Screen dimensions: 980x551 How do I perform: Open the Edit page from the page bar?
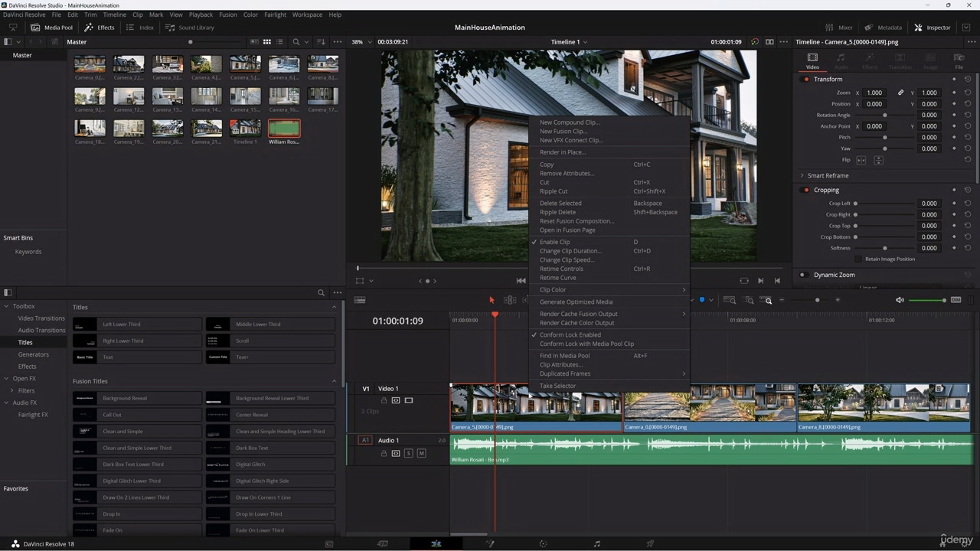436,543
